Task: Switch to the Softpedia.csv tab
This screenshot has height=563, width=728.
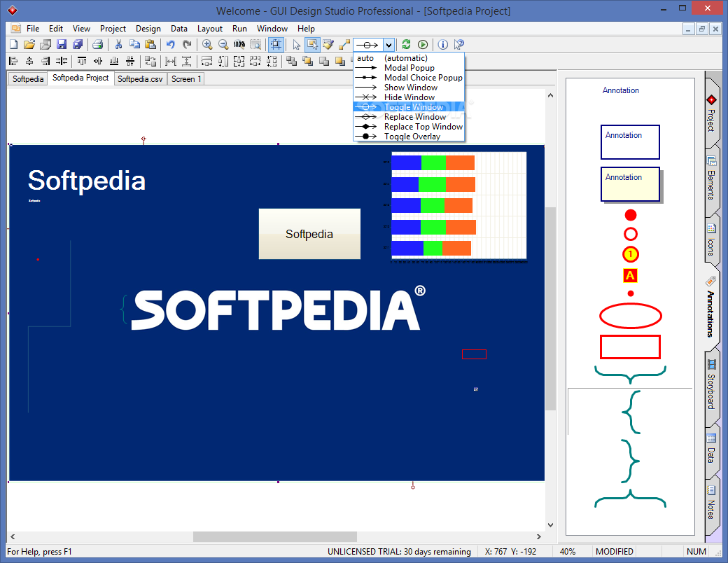Action: [x=140, y=79]
